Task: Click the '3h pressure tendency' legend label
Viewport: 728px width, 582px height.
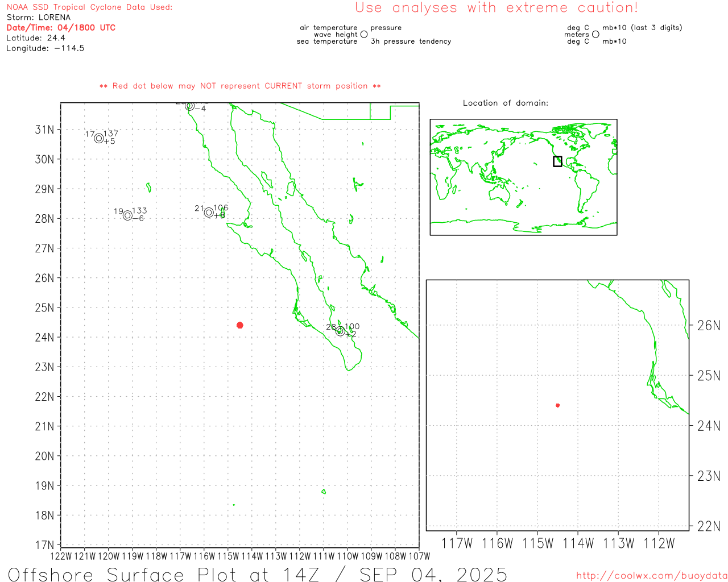Action: 411,41
